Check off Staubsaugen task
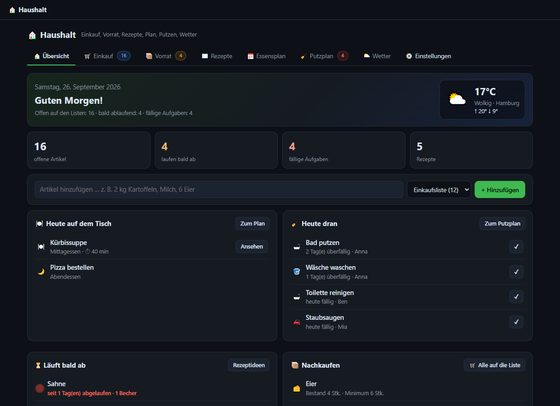 point(516,322)
